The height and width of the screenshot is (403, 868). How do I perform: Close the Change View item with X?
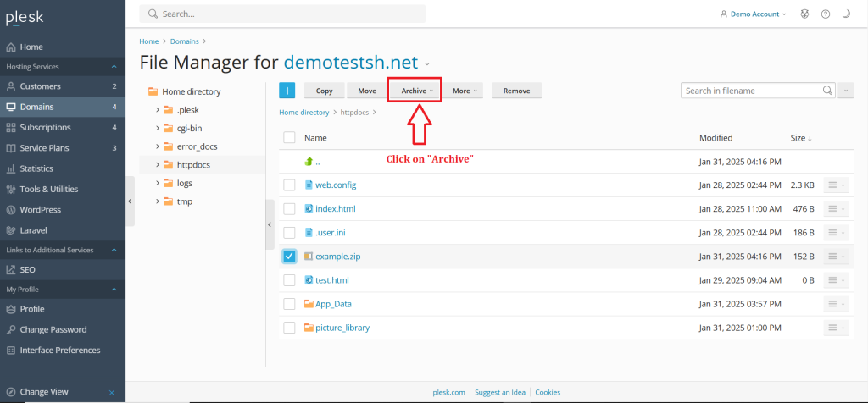pyautogui.click(x=111, y=393)
